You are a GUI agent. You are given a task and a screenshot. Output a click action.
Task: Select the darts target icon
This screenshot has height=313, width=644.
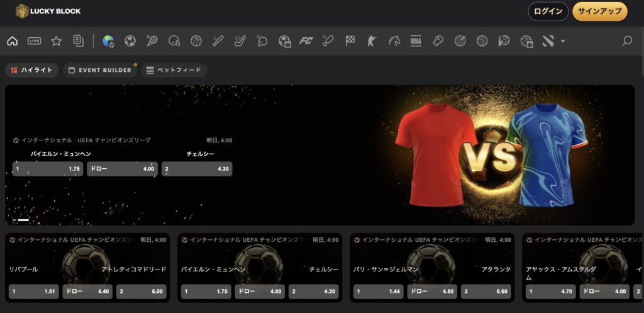(x=460, y=41)
